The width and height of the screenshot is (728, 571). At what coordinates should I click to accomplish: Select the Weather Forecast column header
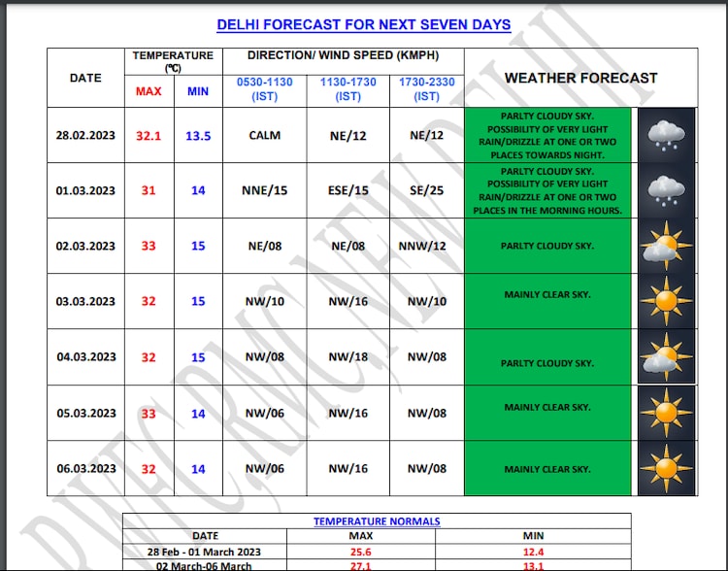[x=580, y=78]
